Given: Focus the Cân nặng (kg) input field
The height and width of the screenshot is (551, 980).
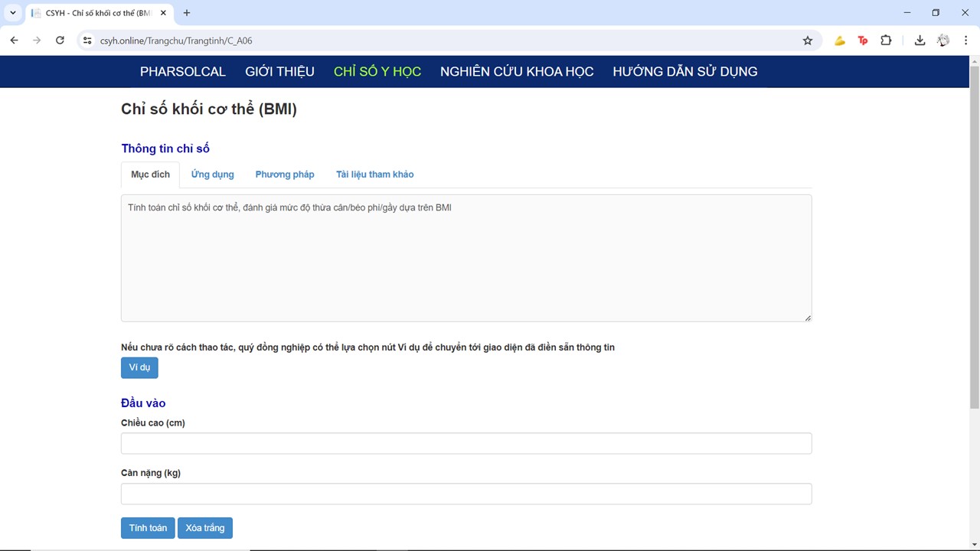Looking at the screenshot, I should pyautogui.click(x=466, y=494).
